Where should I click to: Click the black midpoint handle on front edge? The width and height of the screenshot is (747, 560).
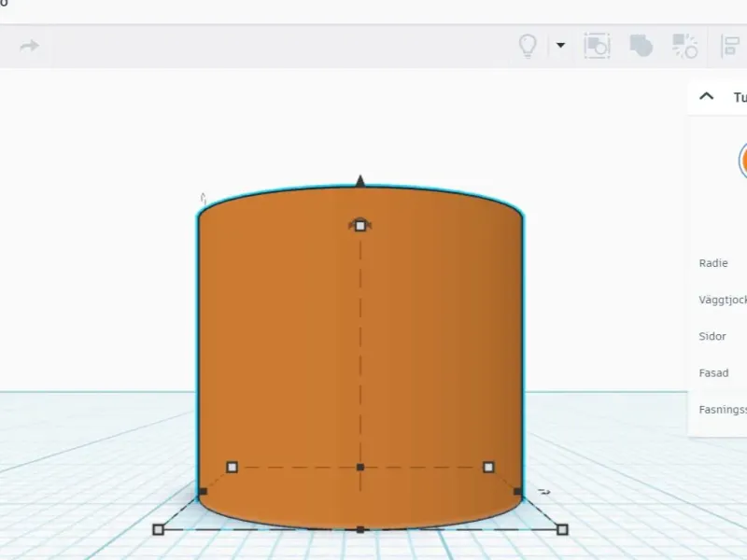(360, 529)
